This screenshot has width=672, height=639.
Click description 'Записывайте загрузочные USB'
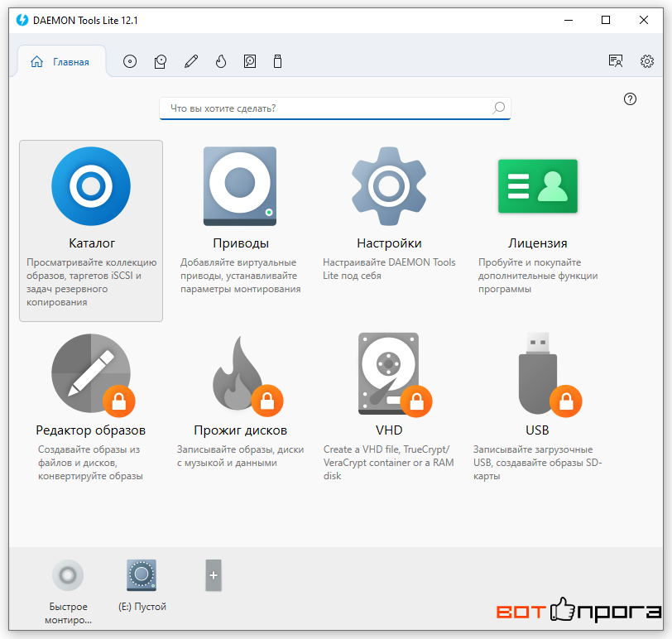pyautogui.click(x=537, y=463)
